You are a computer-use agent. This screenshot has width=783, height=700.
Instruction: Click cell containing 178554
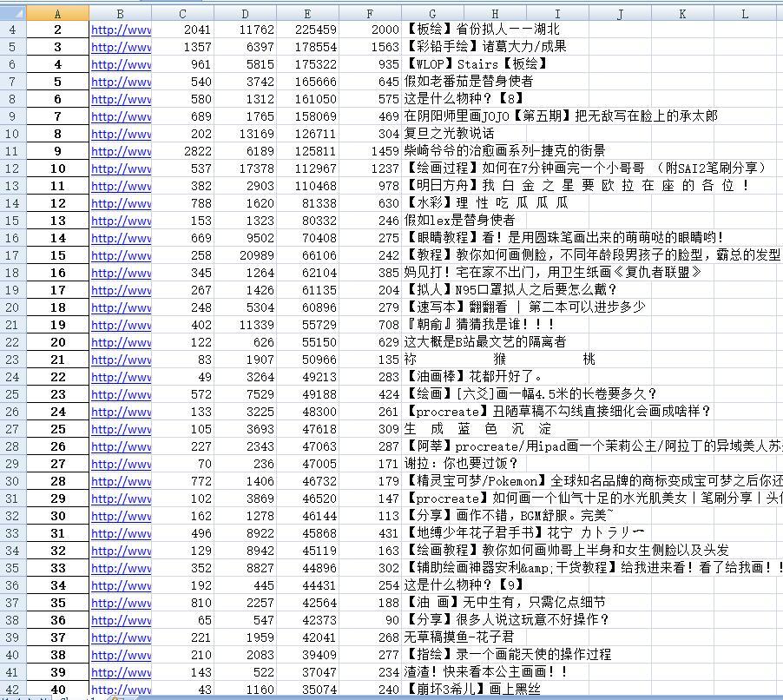point(307,47)
